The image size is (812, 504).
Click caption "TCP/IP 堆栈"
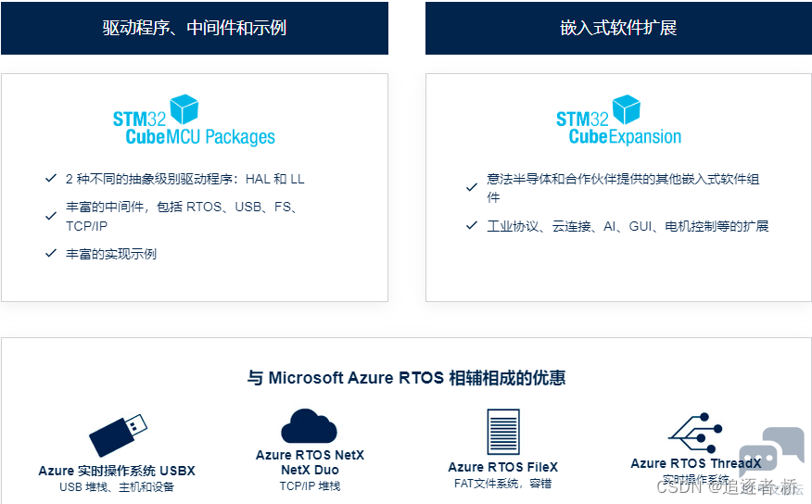(x=310, y=486)
